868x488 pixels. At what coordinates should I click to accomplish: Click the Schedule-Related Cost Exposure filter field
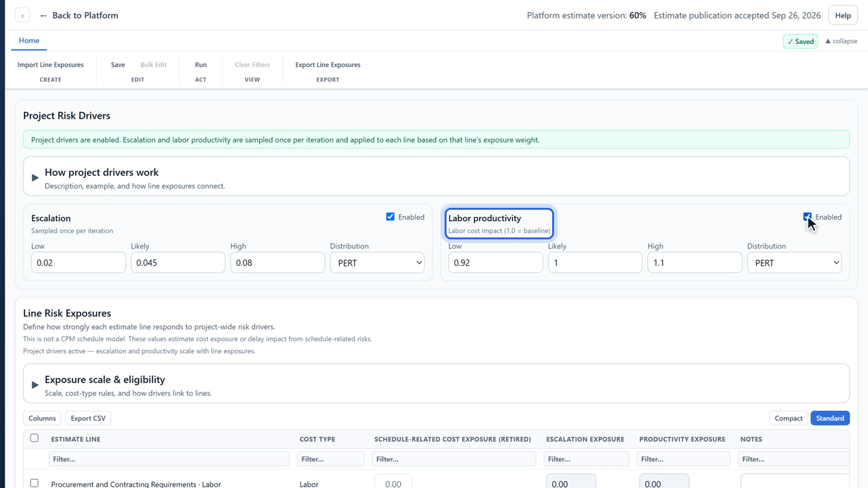(x=454, y=459)
